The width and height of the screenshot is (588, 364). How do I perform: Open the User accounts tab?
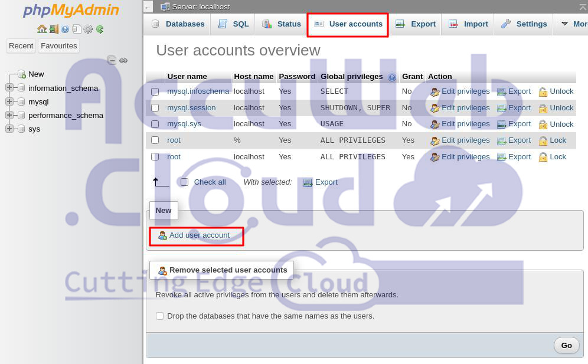[x=348, y=24]
